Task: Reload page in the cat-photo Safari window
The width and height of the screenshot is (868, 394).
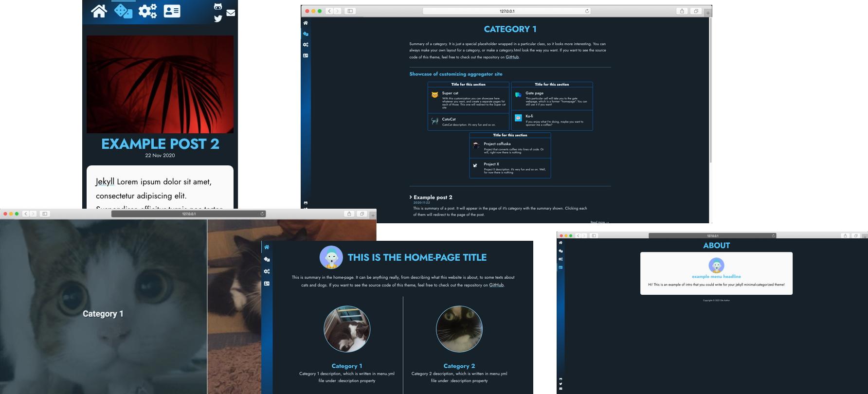Action: tap(262, 214)
